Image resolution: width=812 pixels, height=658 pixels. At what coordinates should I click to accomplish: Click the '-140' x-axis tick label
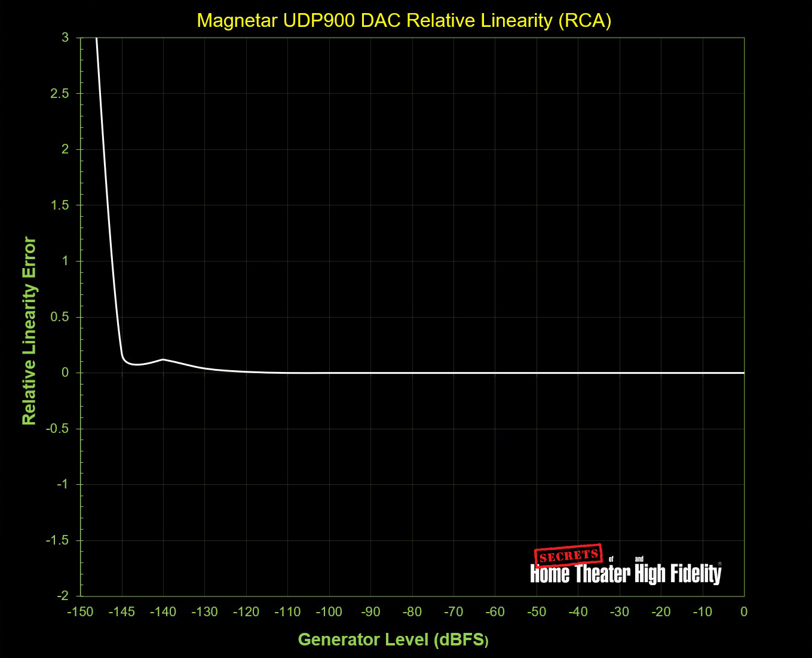pyautogui.click(x=163, y=611)
